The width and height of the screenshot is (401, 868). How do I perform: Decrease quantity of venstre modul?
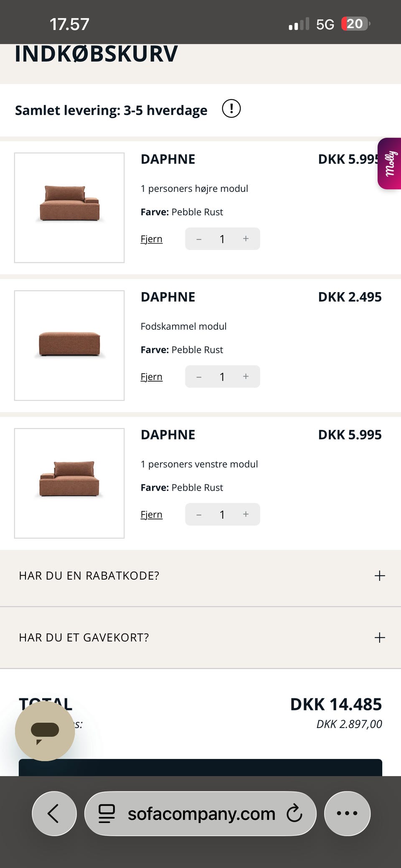pos(199,514)
